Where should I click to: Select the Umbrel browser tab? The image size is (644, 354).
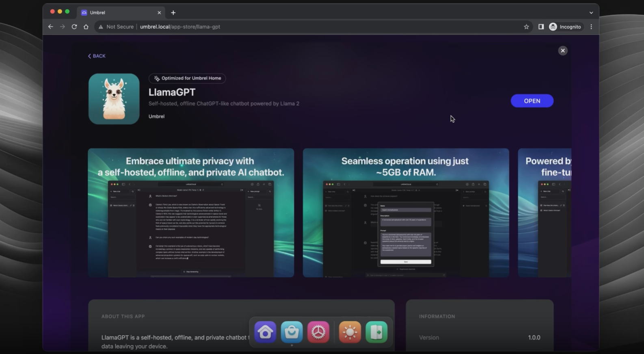(118, 13)
